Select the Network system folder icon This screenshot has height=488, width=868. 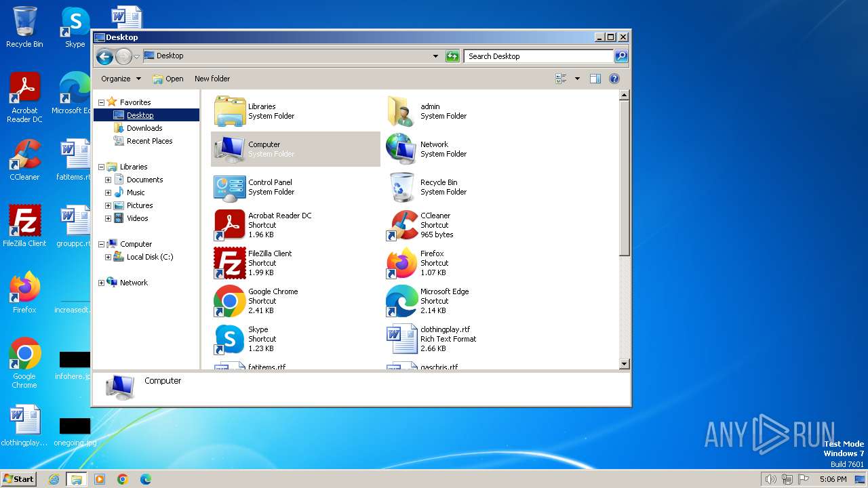pyautogui.click(x=401, y=149)
